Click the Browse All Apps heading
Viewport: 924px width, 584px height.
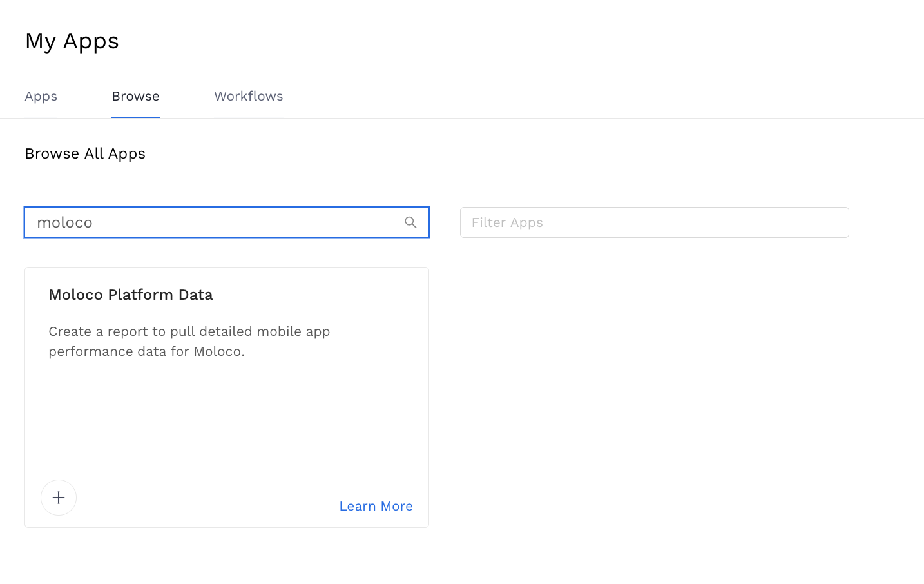click(x=85, y=153)
